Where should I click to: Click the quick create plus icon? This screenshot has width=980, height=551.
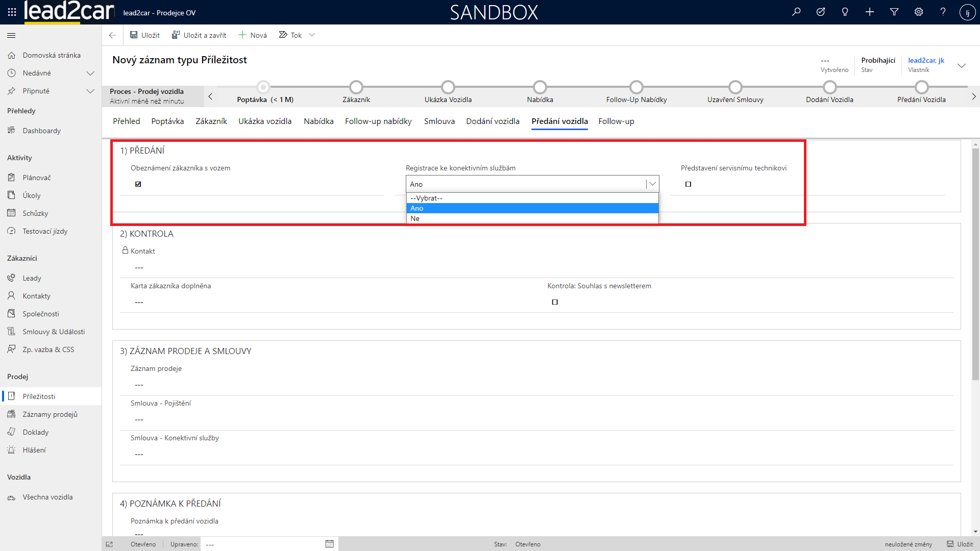coord(870,12)
